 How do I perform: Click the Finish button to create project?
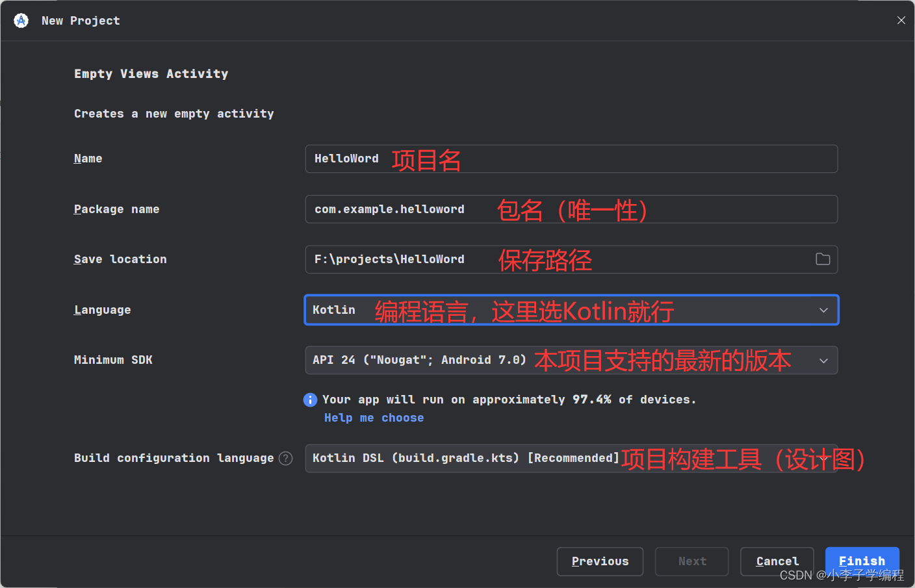(862, 561)
